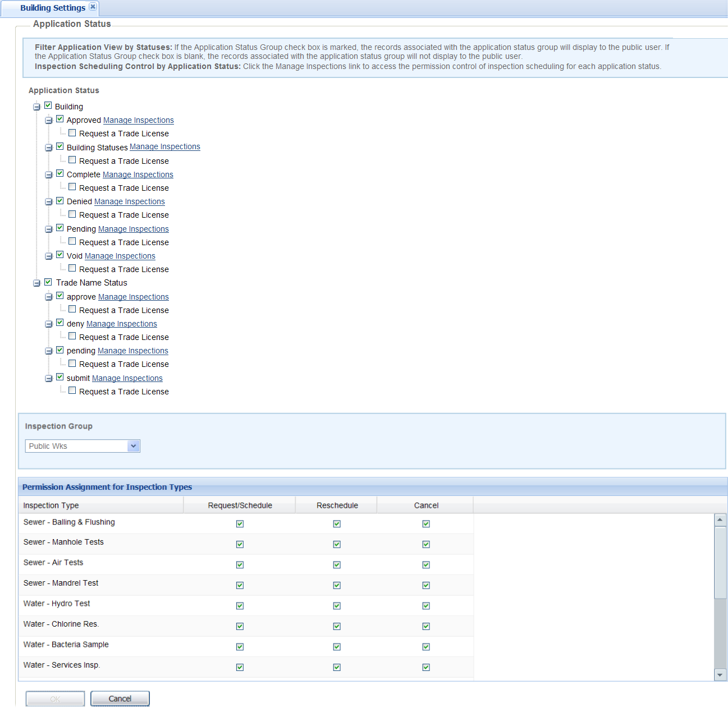This screenshot has height=708, width=728.
Task: Collapse the Trade Name Status node
Action: (x=36, y=283)
